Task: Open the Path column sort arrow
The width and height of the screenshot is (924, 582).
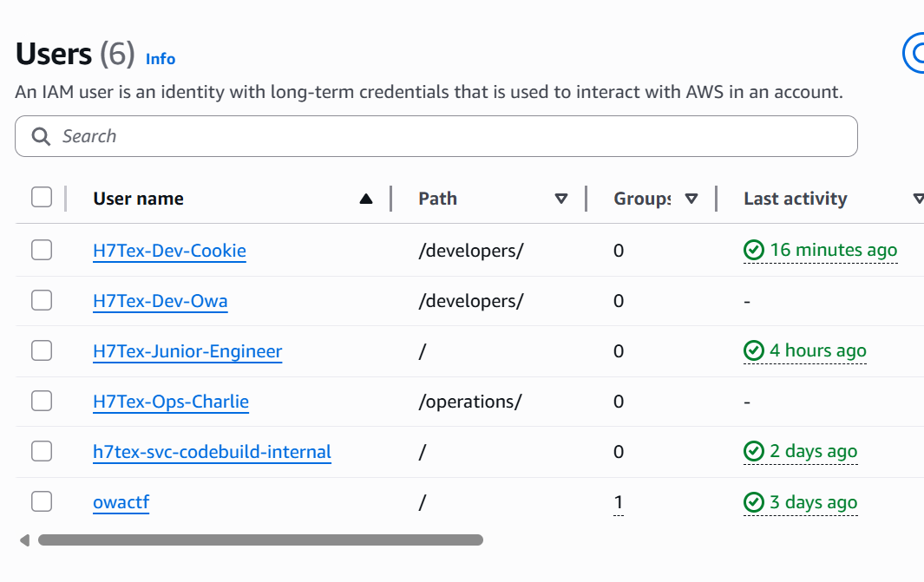Action: point(561,199)
